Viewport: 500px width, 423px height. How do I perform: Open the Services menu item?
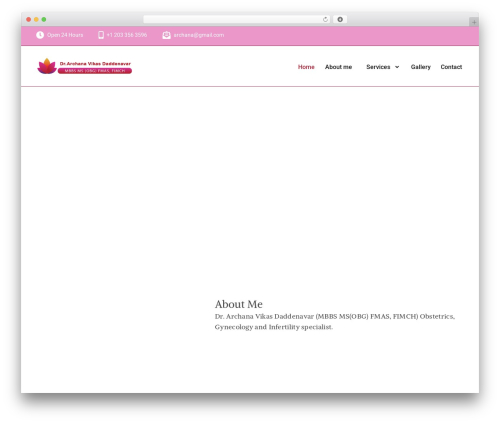(x=378, y=67)
